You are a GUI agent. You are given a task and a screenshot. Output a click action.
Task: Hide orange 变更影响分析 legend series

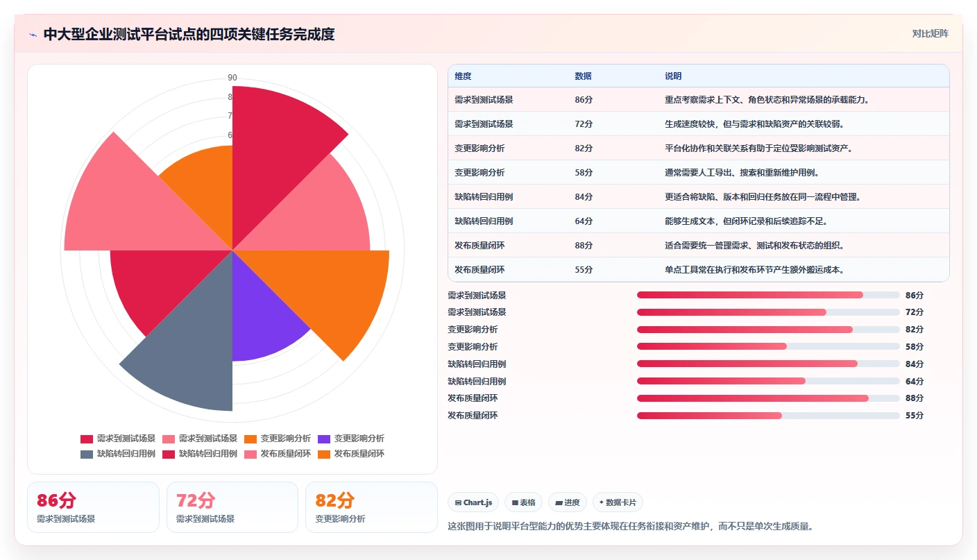coord(278,439)
